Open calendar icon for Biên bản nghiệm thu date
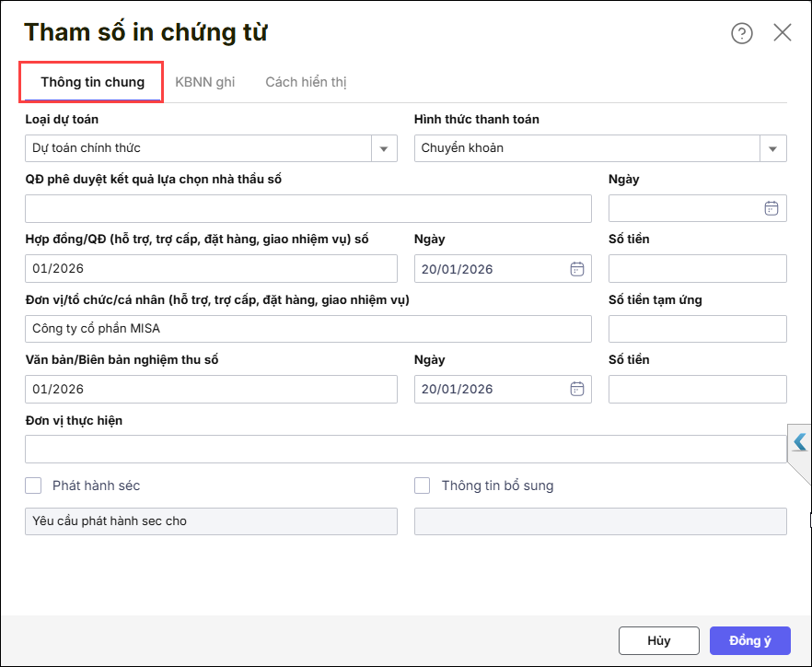Screen dimensions: 812x667 point(576,389)
